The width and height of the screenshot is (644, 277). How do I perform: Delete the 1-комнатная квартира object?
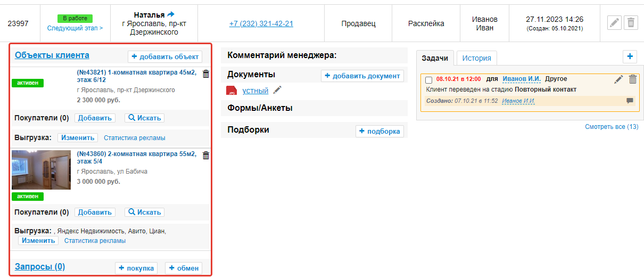click(206, 75)
